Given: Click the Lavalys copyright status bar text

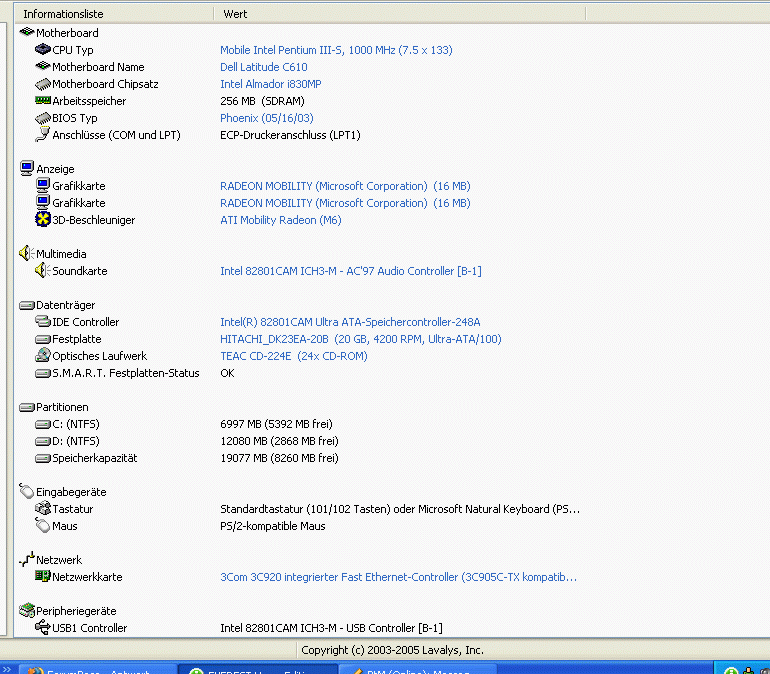Looking at the screenshot, I should (x=392, y=650).
